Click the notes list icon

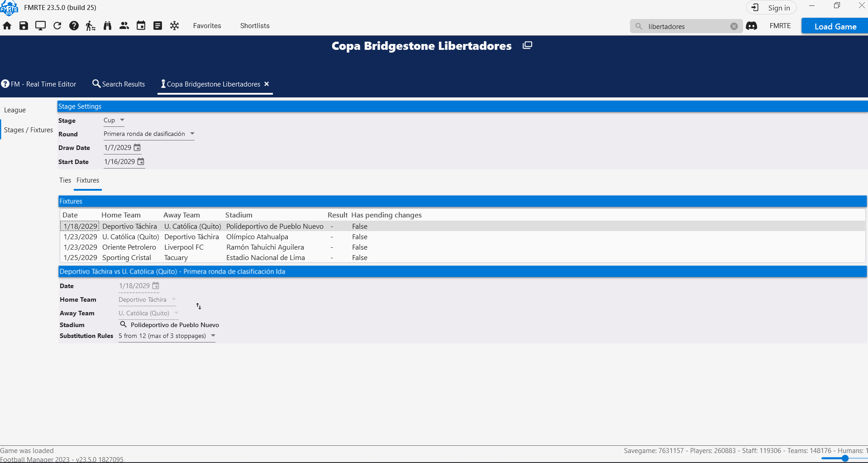click(x=157, y=26)
